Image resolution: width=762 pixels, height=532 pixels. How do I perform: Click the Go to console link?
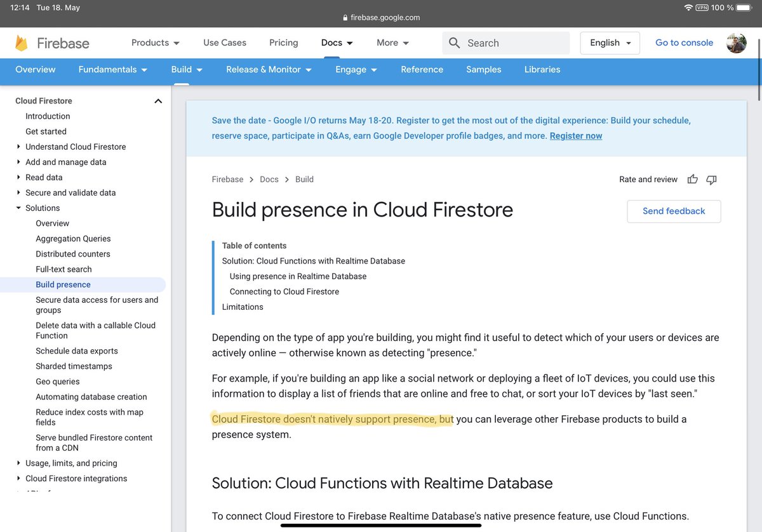(684, 43)
